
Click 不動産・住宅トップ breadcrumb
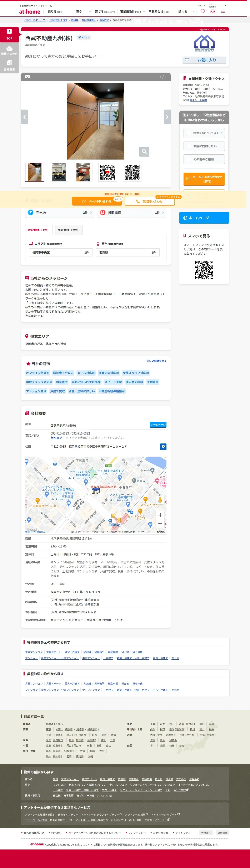pyautogui.click(x=34, y=20)
